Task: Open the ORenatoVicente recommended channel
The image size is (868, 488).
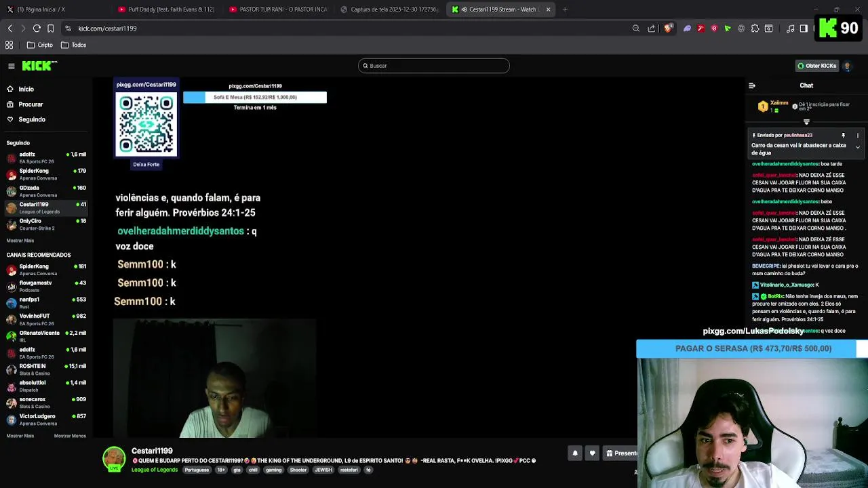Action: coord(46,336)
